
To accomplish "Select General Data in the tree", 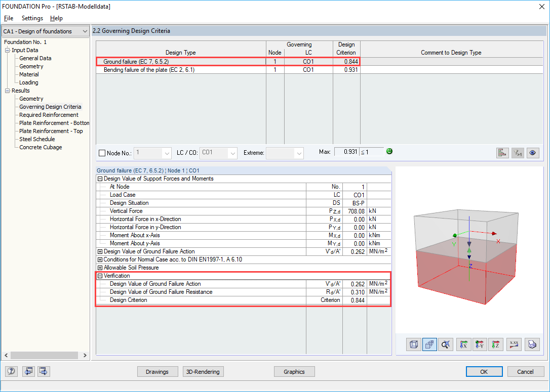I will (x=35, y=58).
